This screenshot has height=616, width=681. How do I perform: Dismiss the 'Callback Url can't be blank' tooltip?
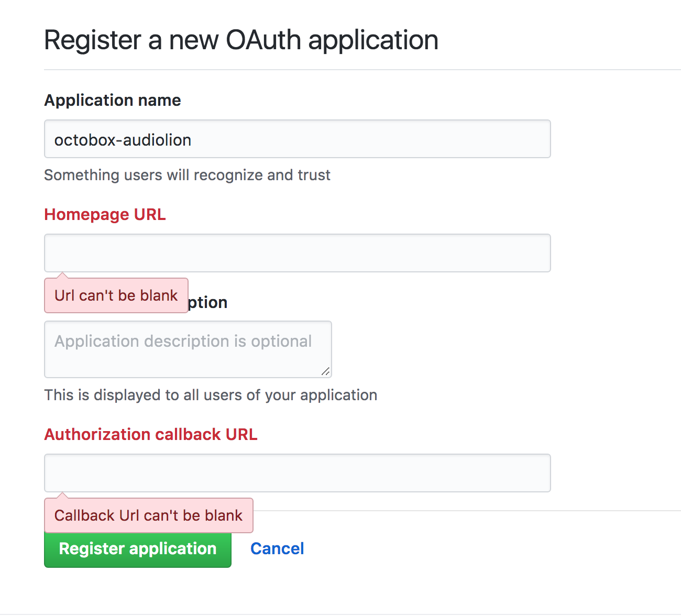point(148,515)
